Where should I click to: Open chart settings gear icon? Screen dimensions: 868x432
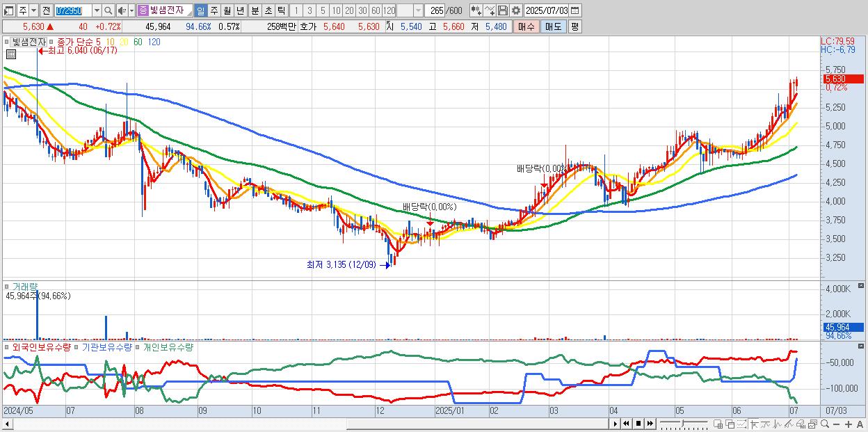516,10
